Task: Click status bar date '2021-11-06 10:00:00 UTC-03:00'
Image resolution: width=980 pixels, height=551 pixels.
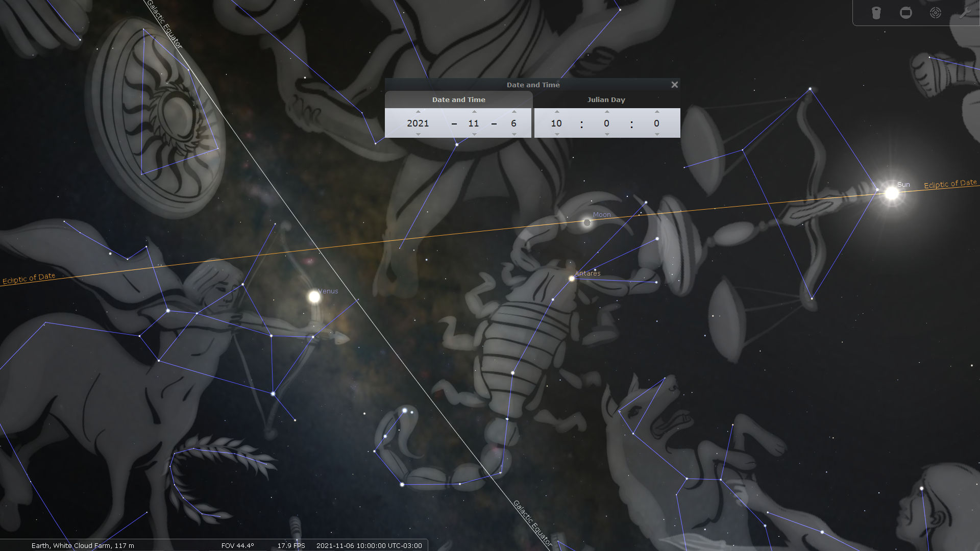Action: tap(369, 545)
